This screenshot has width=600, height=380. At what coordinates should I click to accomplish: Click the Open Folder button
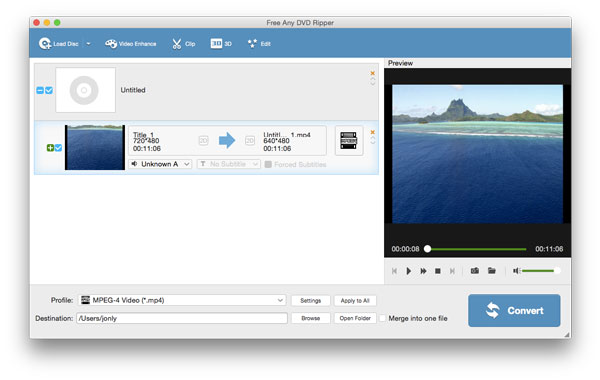(355, 318)
